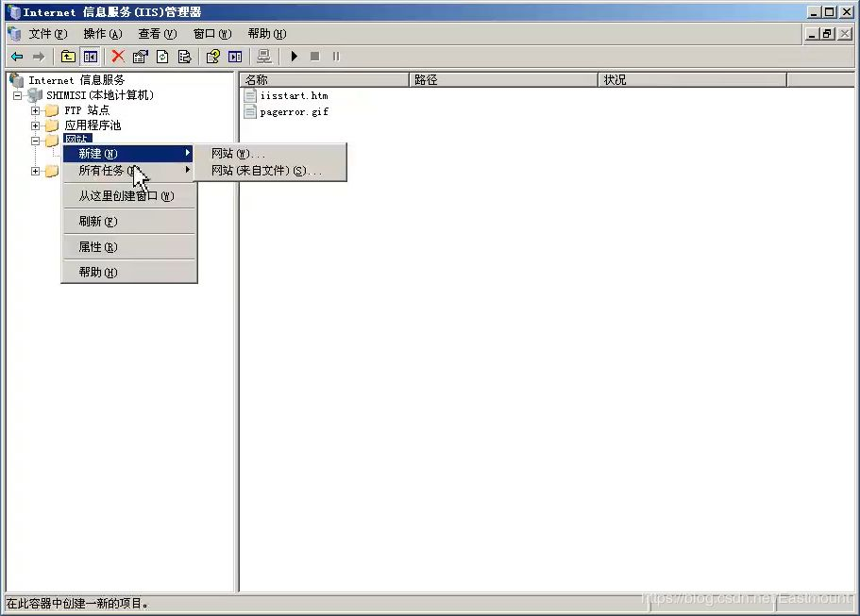The height and width of the screenshot is (616, 860).
Task: Click the Connect to computer toolbar icon
Action: [x=264, y=57]
